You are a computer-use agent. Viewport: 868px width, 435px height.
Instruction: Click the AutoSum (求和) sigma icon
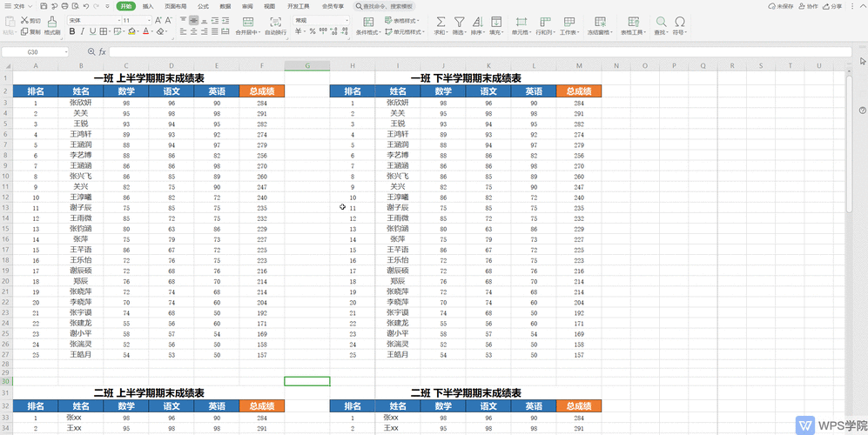(441, 22)
